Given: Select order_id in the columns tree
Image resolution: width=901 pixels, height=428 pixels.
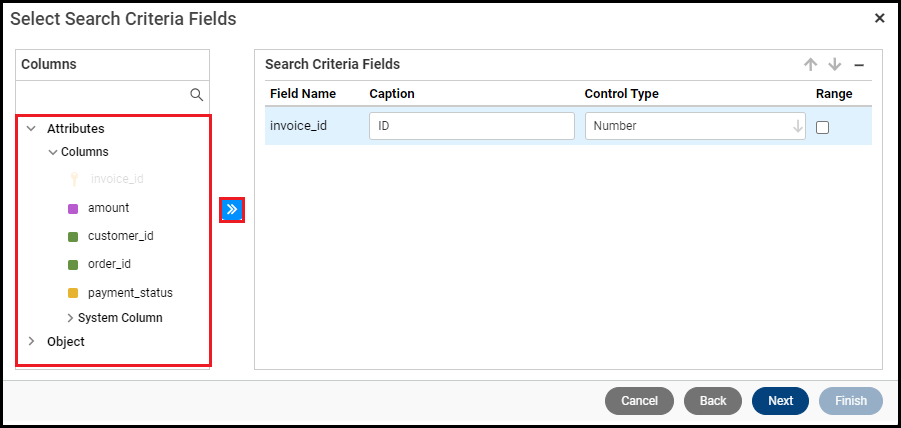Looking at the screenshot, I should (109, 264).
